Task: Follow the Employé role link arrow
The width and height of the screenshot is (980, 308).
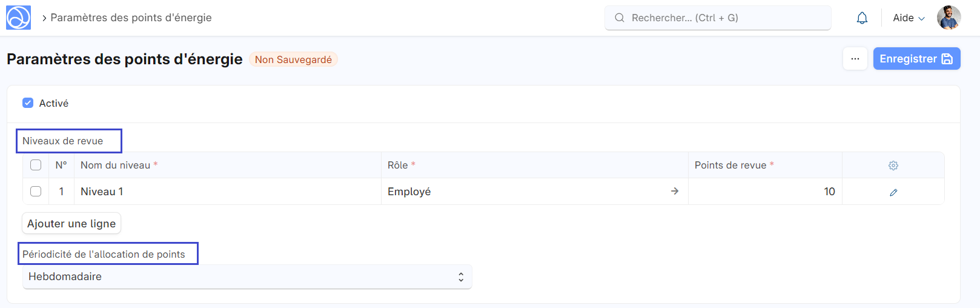Action: 675,192
